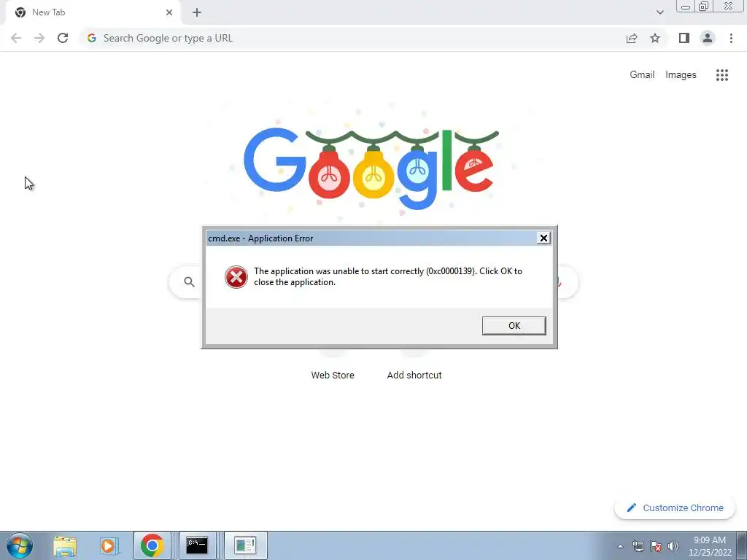Click Customize Chrome button
The image size is (747, 560).
[x=675, y=507]
